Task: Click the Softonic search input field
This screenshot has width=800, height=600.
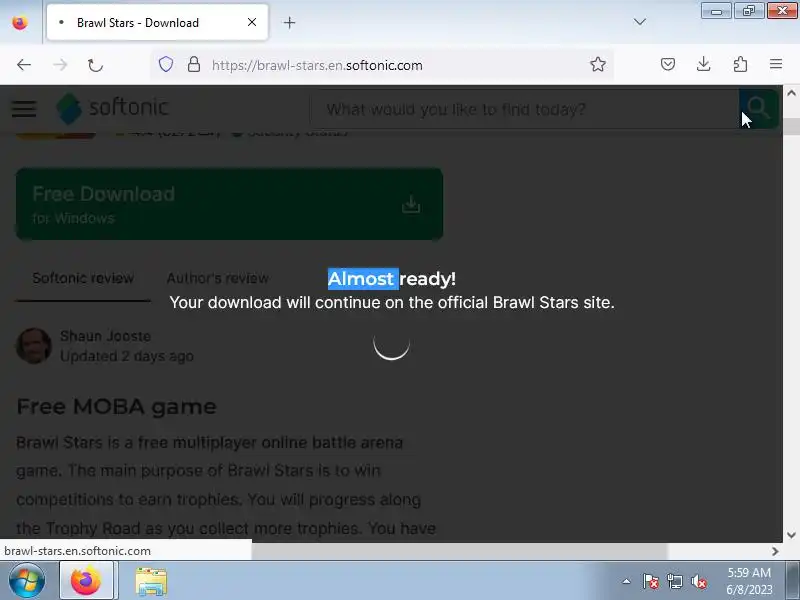Action: [x=524, y=109]
